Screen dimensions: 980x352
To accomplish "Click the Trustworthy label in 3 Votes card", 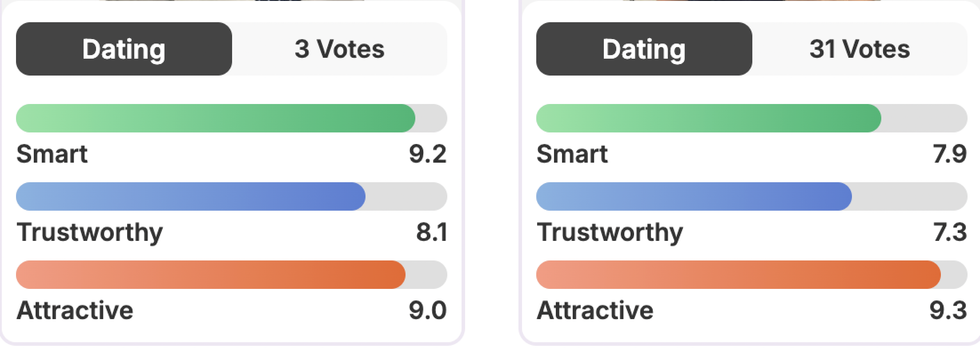I will tap(90, 232).
